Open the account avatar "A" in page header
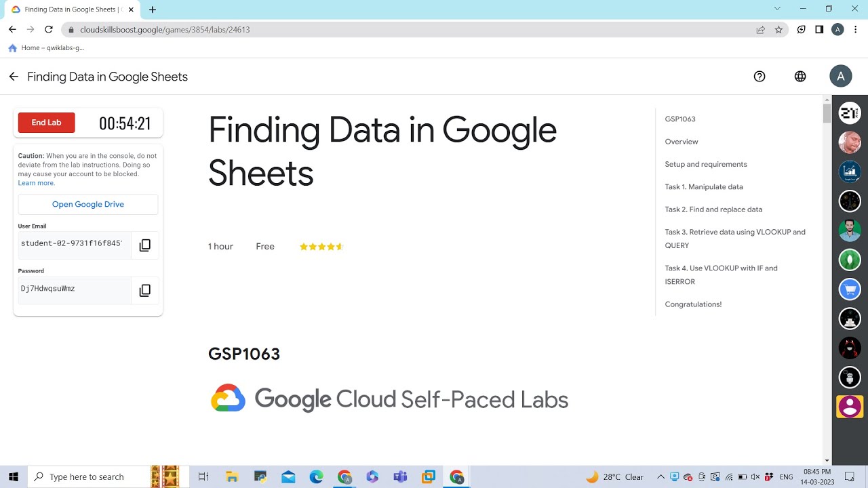Viewport: 868px width, 488px height. click(841, 76)
